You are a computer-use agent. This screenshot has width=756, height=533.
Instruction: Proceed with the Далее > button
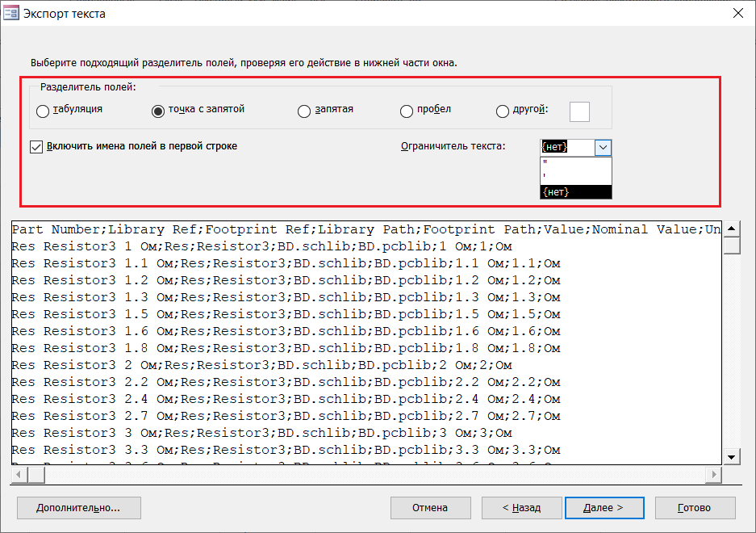click(x=604, y=508)
